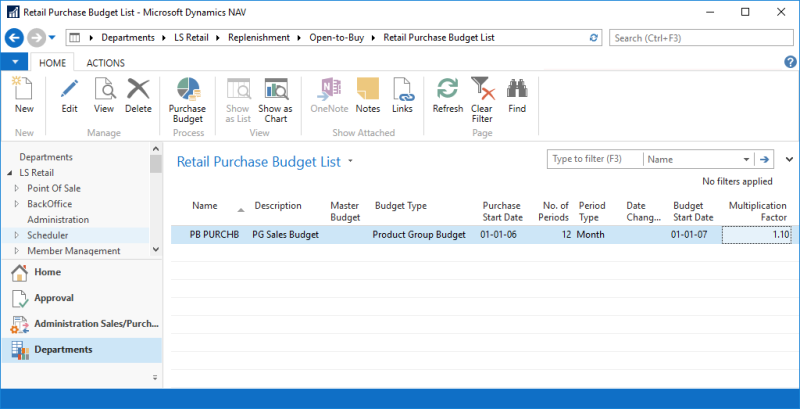Viewport: 800px width, 409px height.
Task: Open the blue application menu dropdown
Action: [x=15, y=62]
